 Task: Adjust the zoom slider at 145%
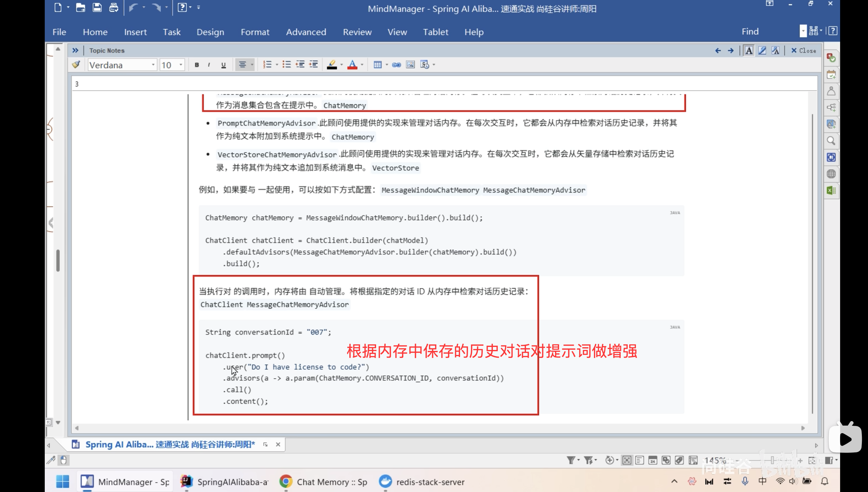pyautogui.click(x=772, y=460)
